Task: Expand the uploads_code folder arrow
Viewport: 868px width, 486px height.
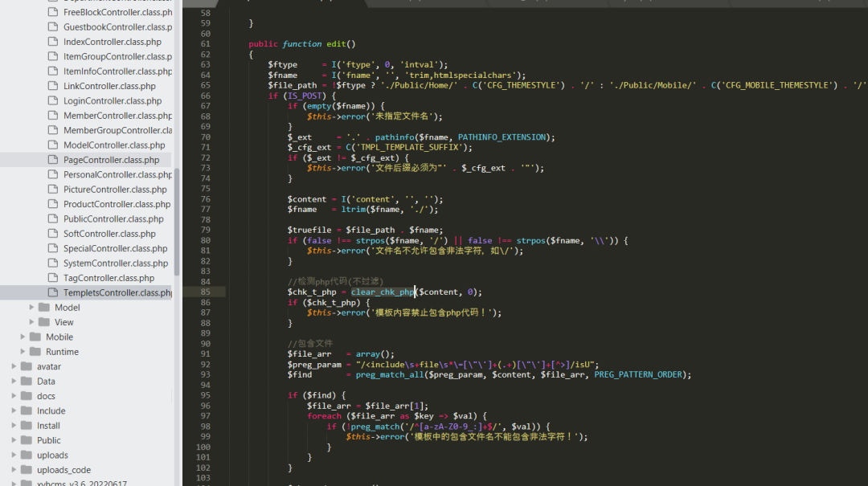Action: pyautogui.click(x=14, y=469)
